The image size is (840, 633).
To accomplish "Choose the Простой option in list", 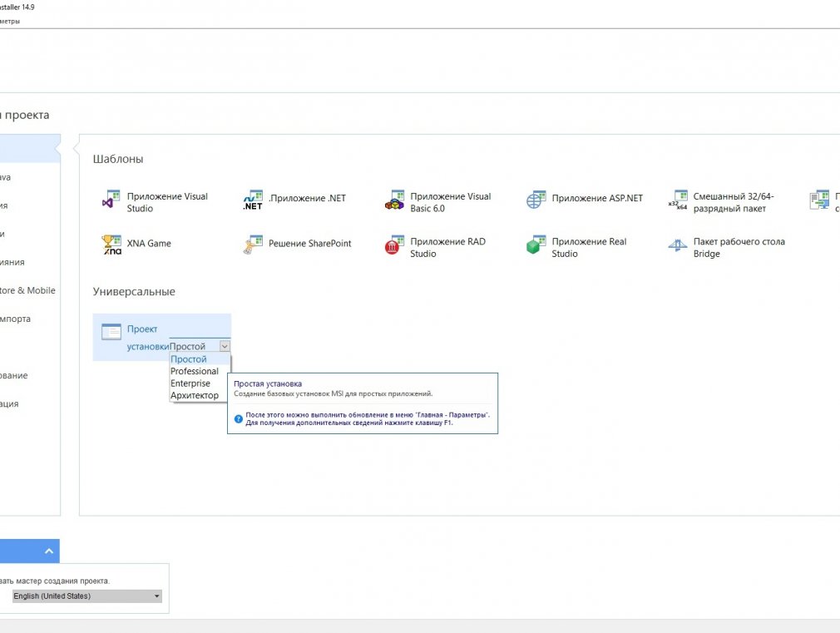I will [x=200, y=359].
